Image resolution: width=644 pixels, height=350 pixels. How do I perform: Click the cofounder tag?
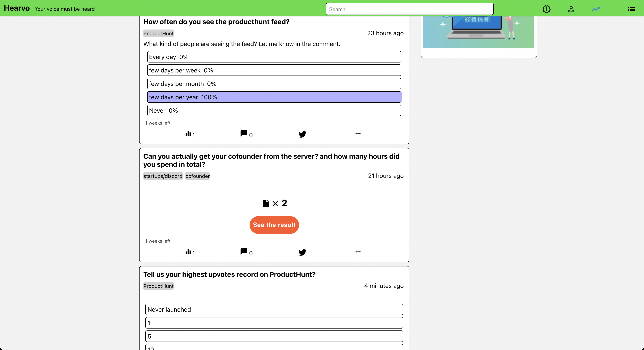197,176
